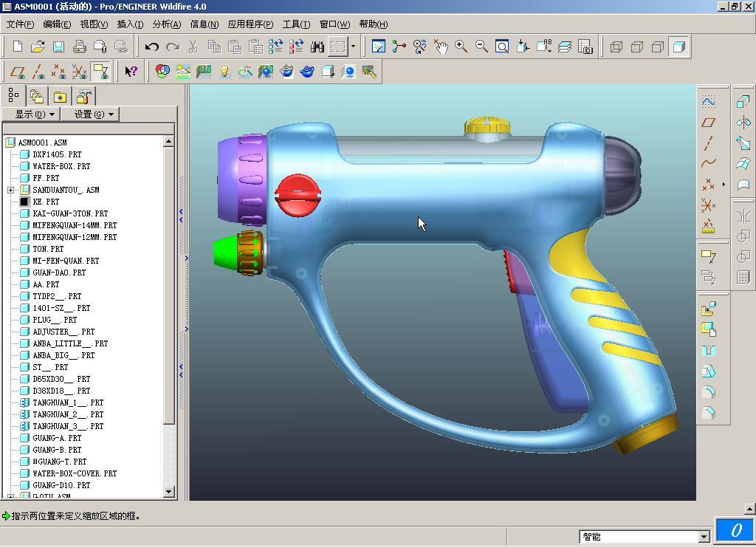Click the Cut scissors icon
Image resolution: width=756 pixels, height=548 pixels.
(x=193, y=47)
